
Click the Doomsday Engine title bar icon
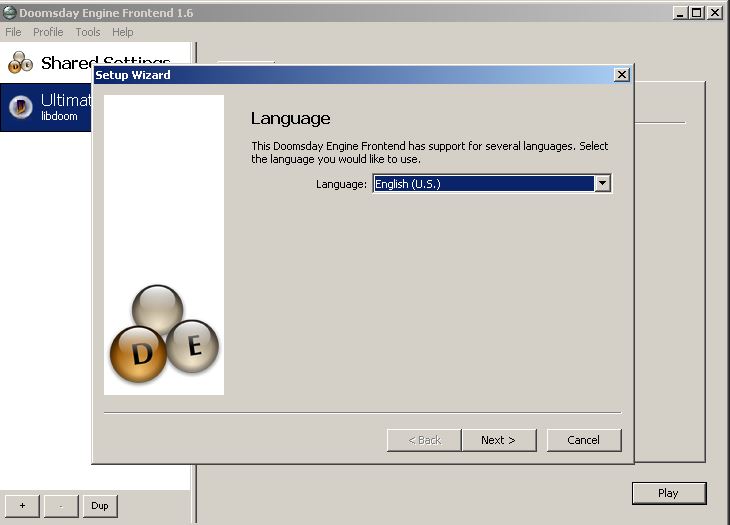point(9,13)
